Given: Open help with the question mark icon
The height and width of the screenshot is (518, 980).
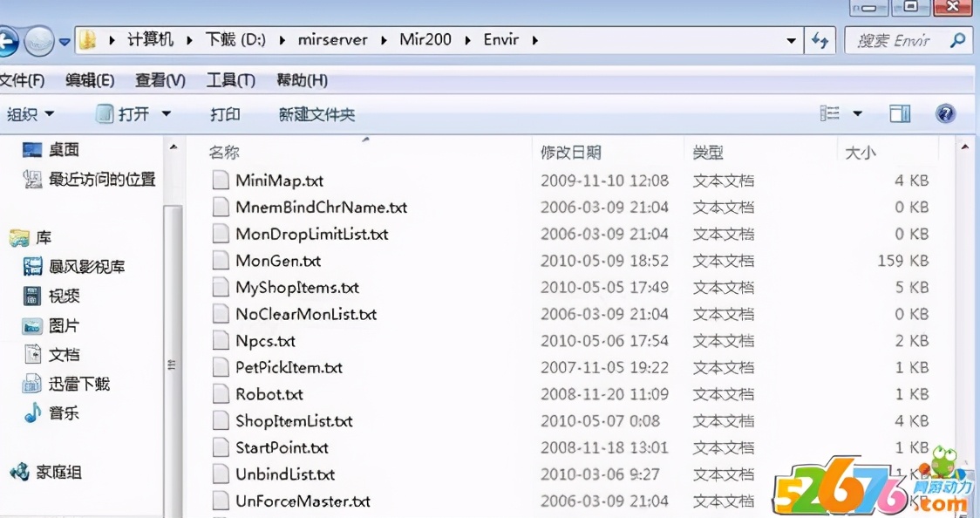Looking at the screenshot, I should point(945,113).
